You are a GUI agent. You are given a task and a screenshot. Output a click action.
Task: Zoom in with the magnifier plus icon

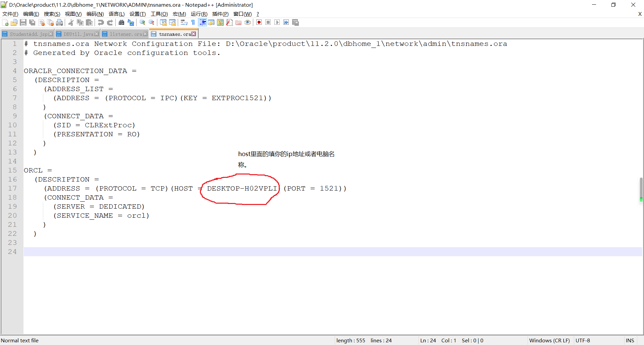[x=142, y=22]
